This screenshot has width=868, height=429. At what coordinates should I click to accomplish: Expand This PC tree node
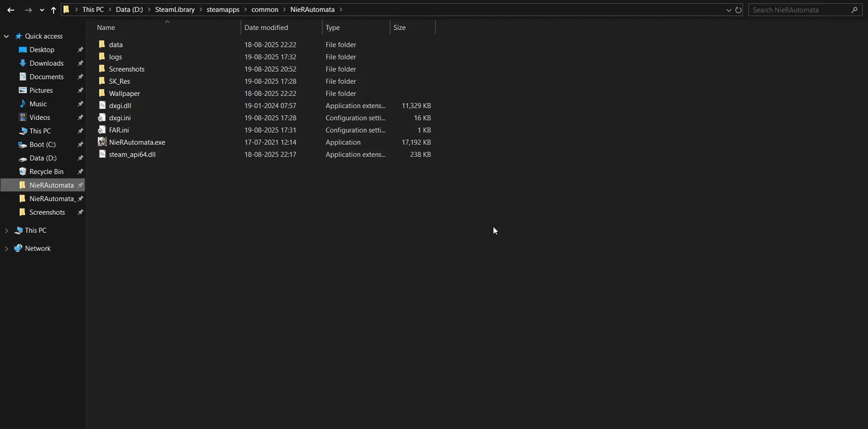6,230
